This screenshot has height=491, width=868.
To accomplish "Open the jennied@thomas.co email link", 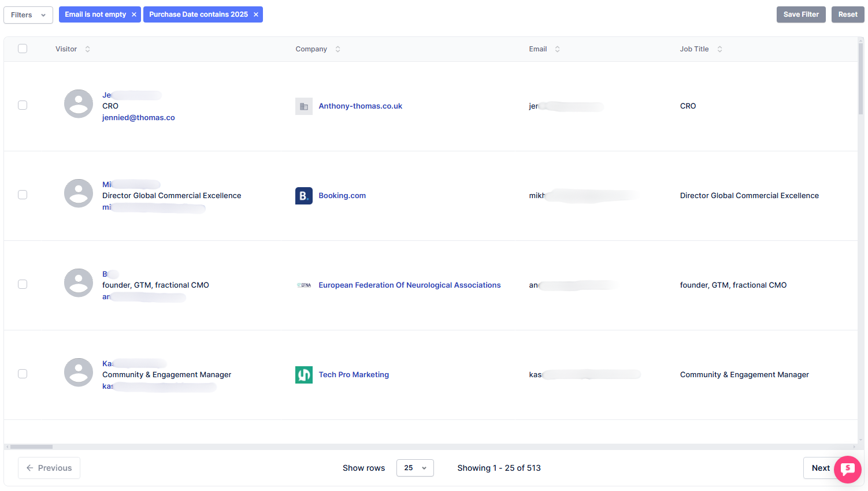I will [139, 117].
